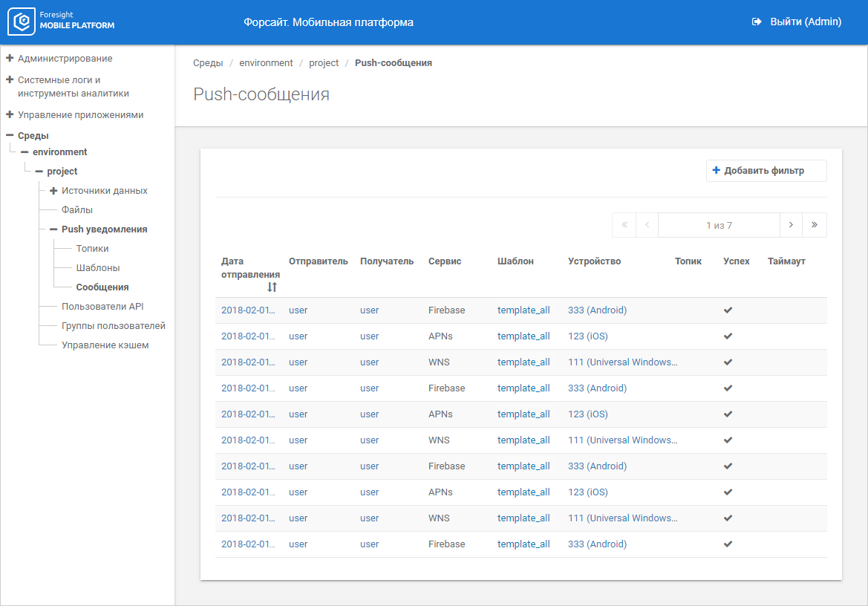Click the Добавить фильтр button
The image size is (868, 606).
click(766, 171)
